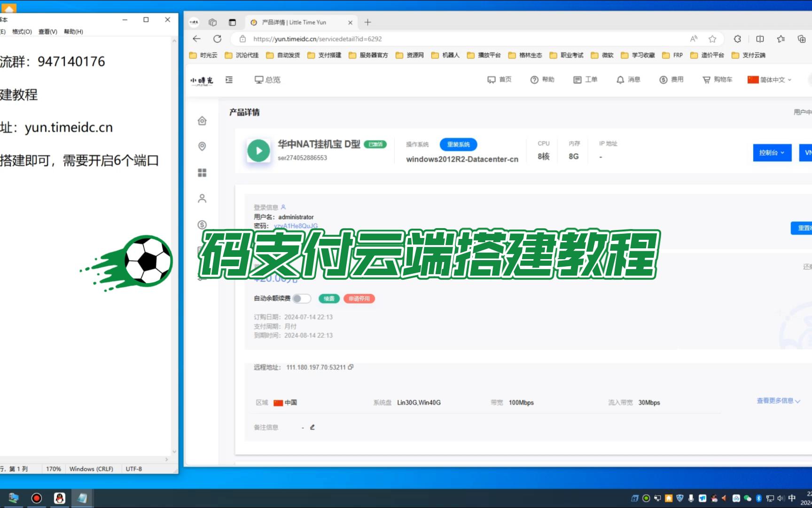Open the 沉沦代挂 bookmark folder
The image size is (812, 508).
pos(242,55)
